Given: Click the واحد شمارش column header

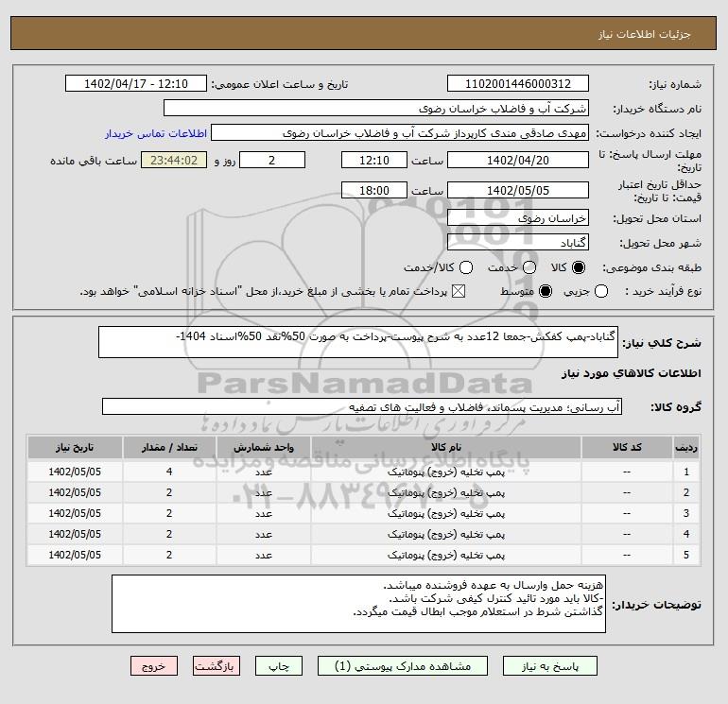Looking at the screenshot, I should tap(263, 447).
